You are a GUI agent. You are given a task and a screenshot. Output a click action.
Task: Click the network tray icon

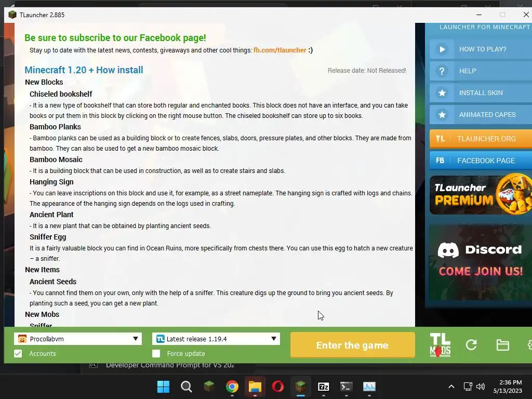click(x=468, y=387)
